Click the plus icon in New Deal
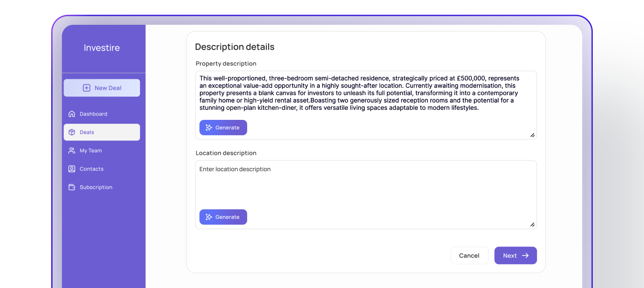The height and width of the screenshot is (288, 644). tap(87, 88)
